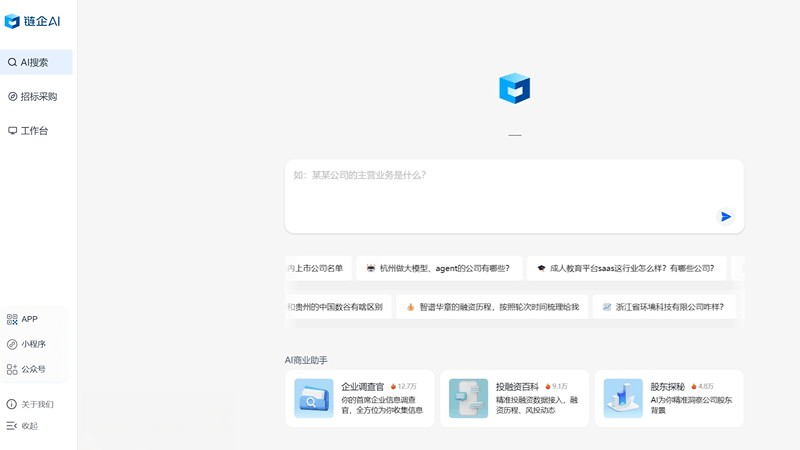Click the 股东探秘 assistant icon

click(x=623, y=398)
